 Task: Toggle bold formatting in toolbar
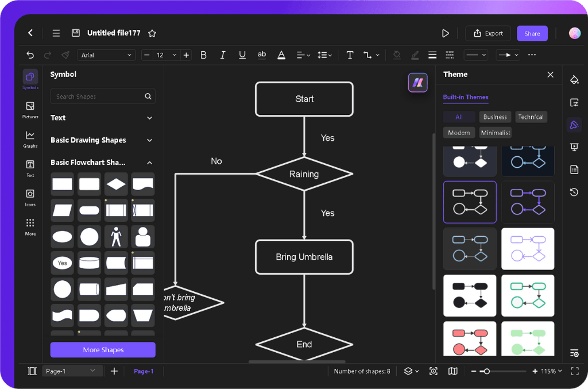pos(203,55)
